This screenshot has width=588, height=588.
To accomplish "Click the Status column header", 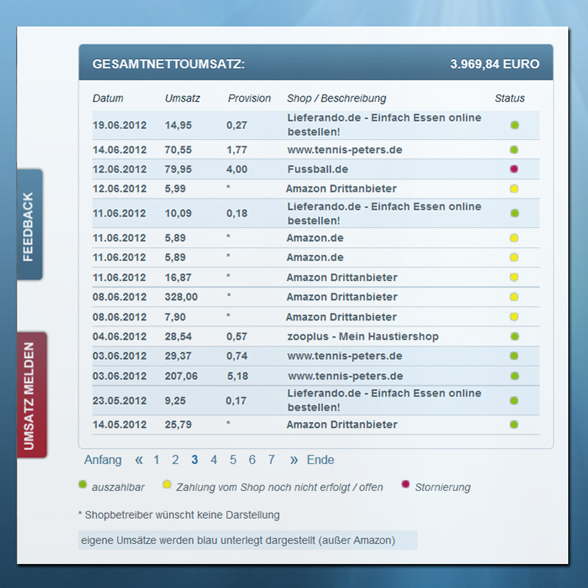I will coord(509,98).
